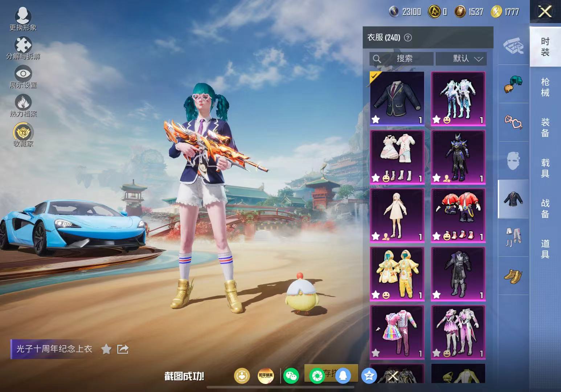Share screenshot to QQ Zone star icon
Viewport: 561px width, 392px height.
coord(369,376)
